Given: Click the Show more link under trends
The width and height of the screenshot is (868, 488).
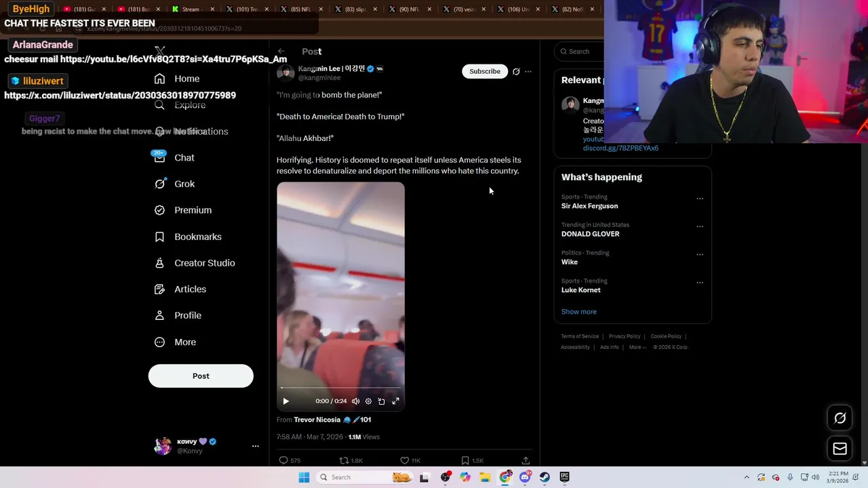Looking at the screenshot, I should [578, 312].
